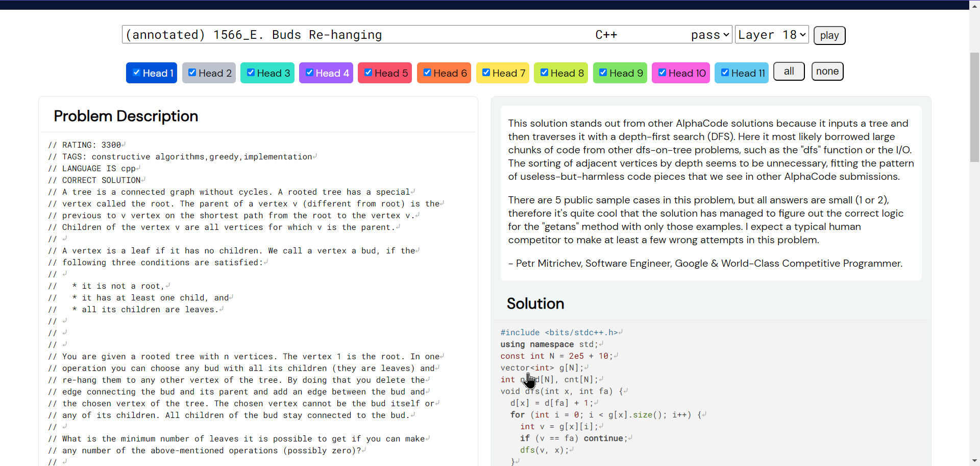Click the page scrollbar down arrow
The image size is (980, 466).
coord(974,460)
